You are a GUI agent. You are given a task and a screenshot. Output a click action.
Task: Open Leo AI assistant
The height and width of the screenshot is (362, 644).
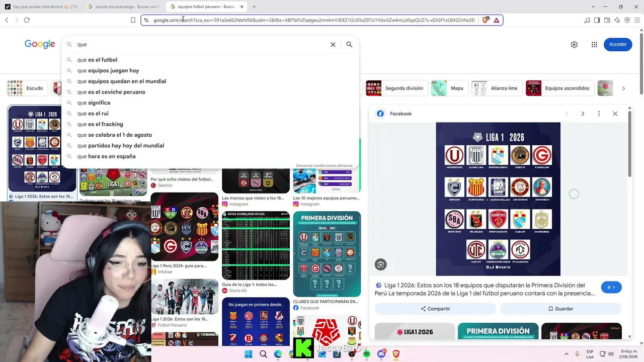coord(617,20)
